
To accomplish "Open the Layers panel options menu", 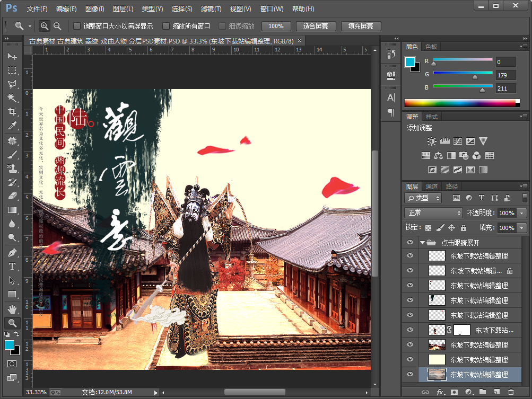I will 523,186.
